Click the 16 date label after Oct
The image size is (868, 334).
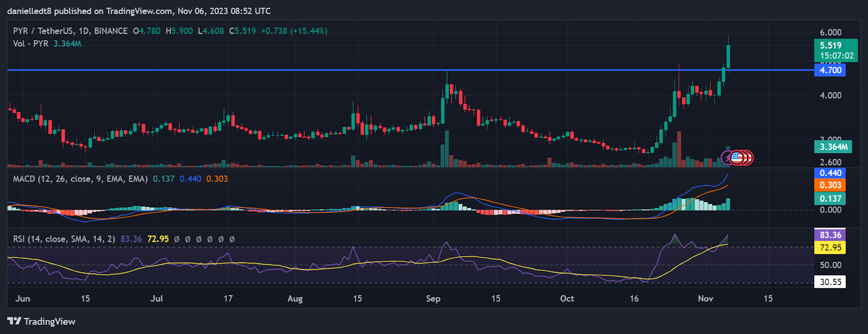click(x=634, y=299)
